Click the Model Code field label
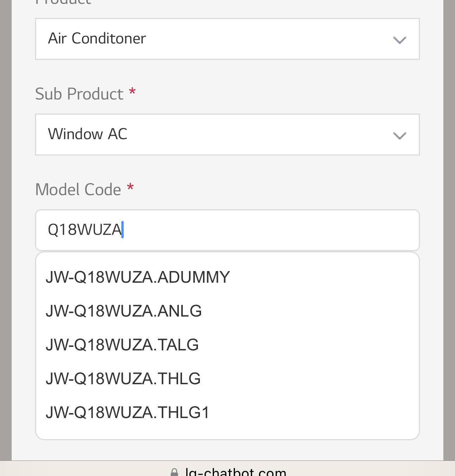 [78, 190]
